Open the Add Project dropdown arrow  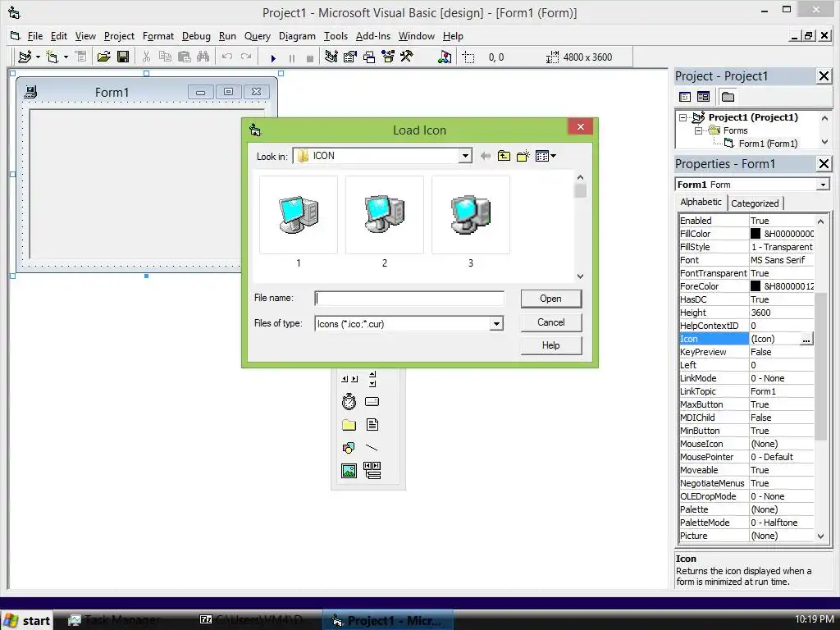pos(38,57)
